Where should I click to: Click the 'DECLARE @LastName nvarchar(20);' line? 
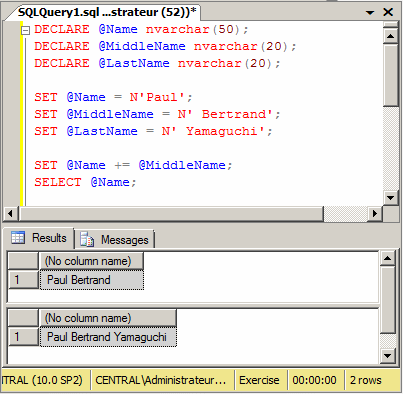(157, 63)
